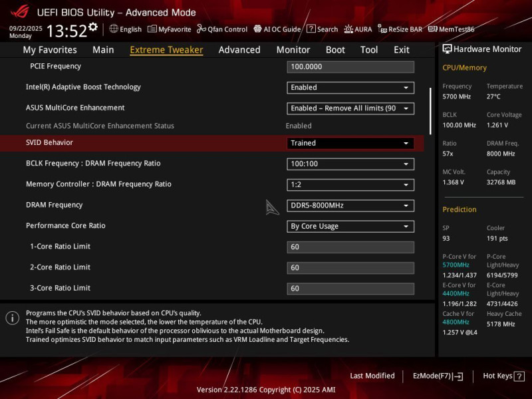Select the DRAM Frequency row label
The image size is (532, 399).
(55, 205)
